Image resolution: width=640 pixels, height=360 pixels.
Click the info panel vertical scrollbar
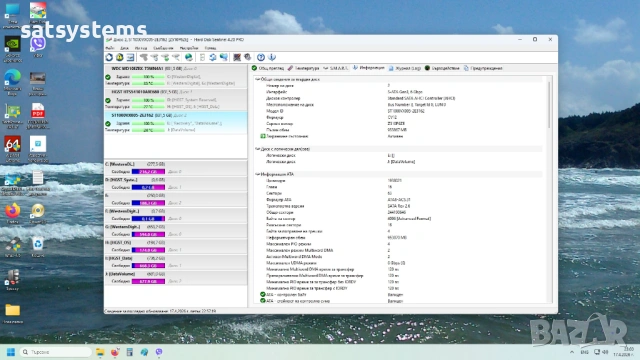click(549, 104)
